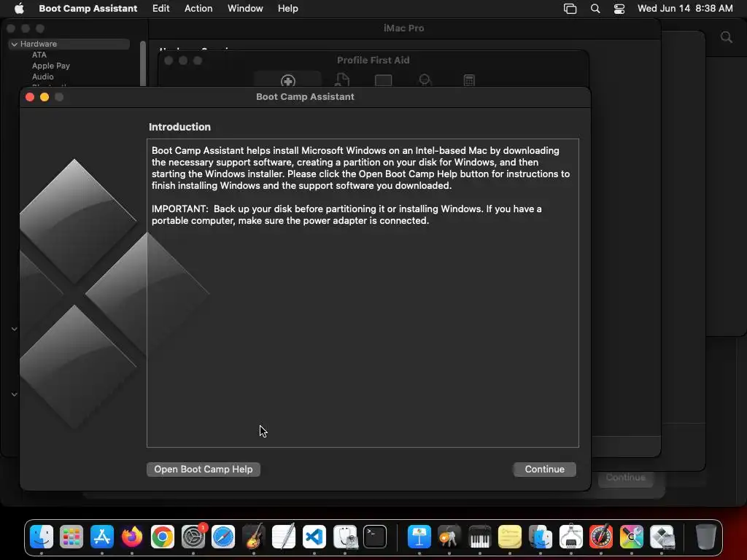Launch Digital Color Meter from the Dock
Viewport: 747px width, 560px height.
pos(601,537)
